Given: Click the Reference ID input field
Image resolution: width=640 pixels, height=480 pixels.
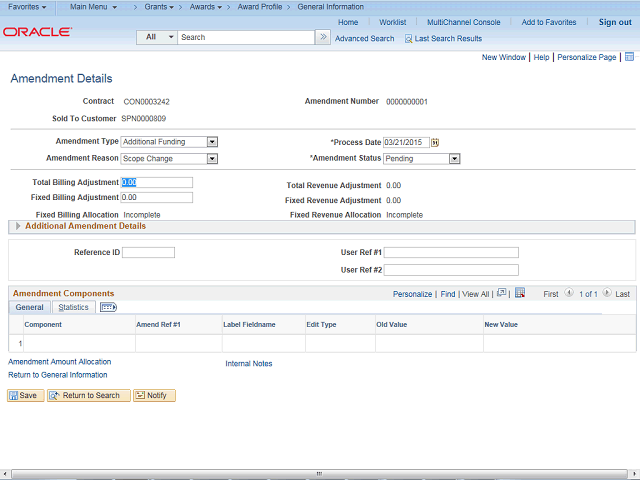Looking at the screenshot, I should [148, 252].
